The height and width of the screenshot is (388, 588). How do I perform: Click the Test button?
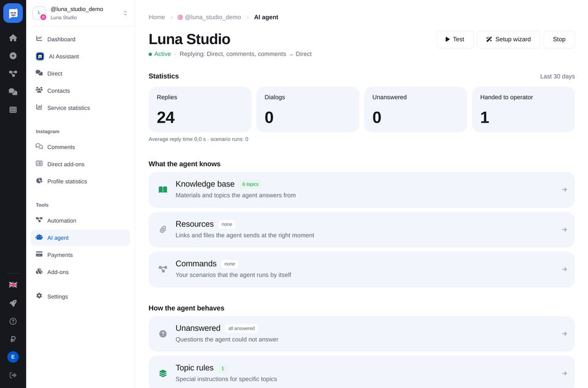pos(455,39)
